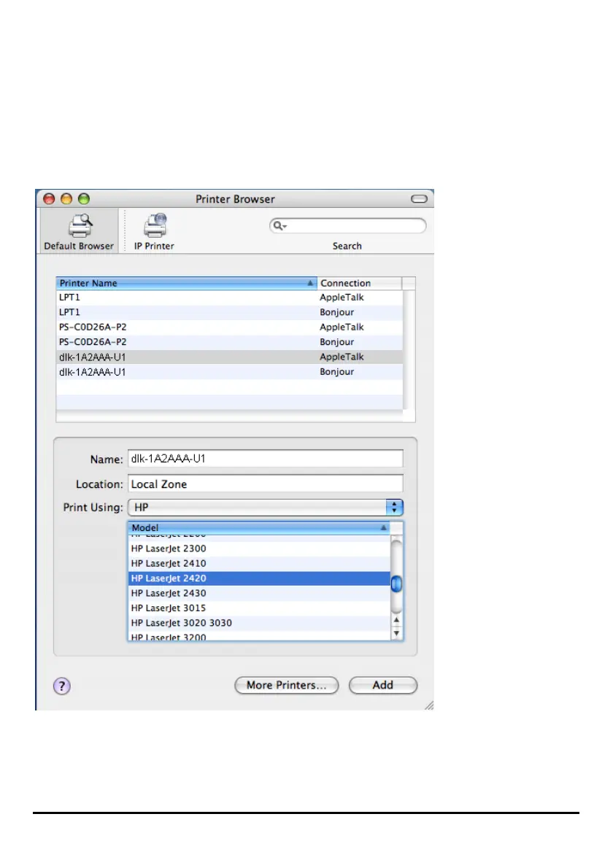
Task: Select PS-C0D26A-P2 with AppleTalk connection
Action: tap(229, 328)
